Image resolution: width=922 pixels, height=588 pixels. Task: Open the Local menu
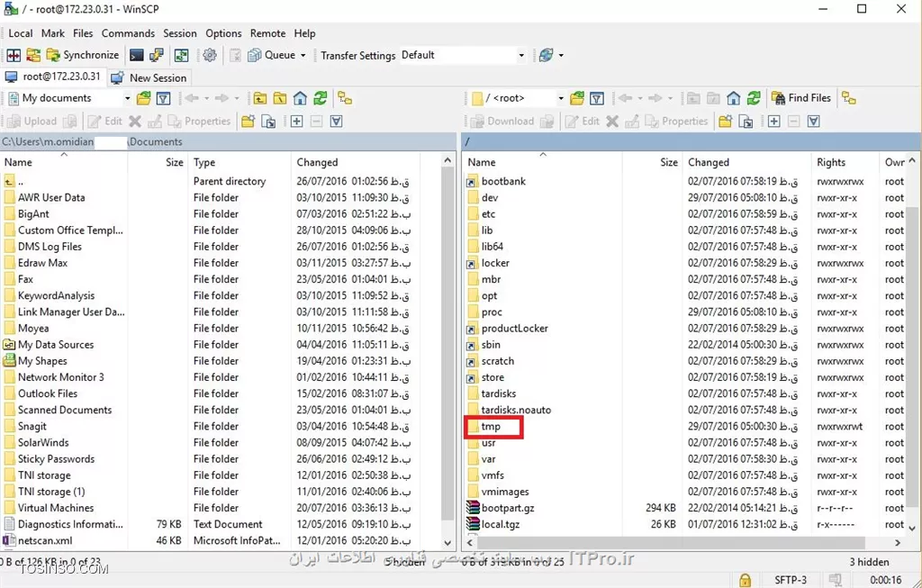[x=21, y=33]
